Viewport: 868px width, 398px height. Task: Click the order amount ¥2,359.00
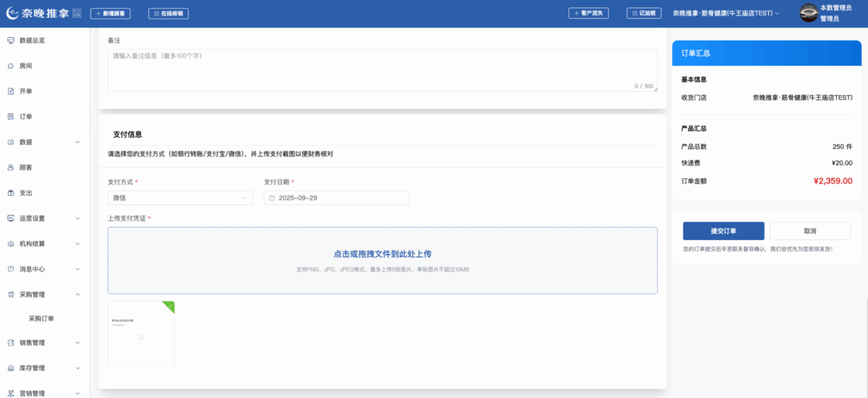pos(832,180)
